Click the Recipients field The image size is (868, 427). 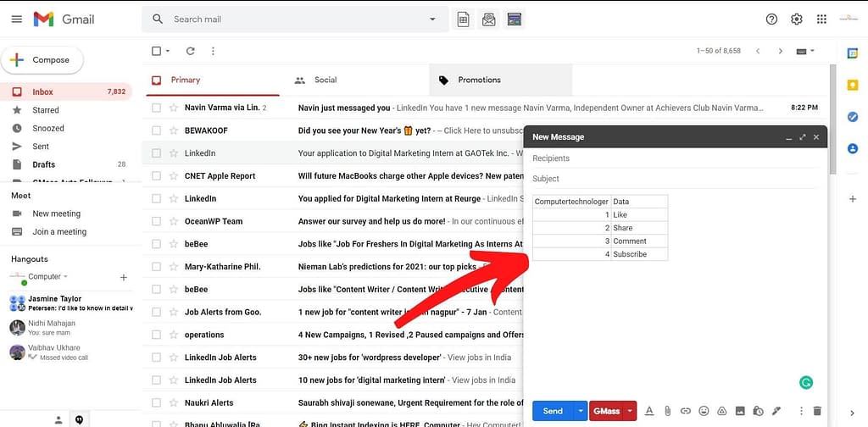[x=675, y=158]
